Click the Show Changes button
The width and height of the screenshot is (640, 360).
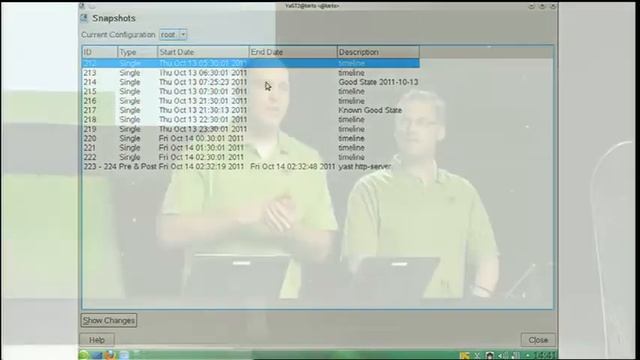tap(109, 320)
